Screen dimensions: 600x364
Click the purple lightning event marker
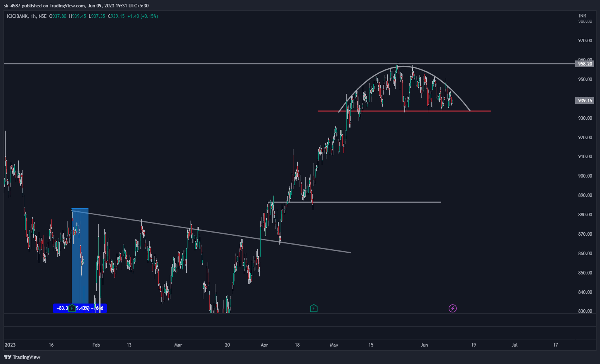(453, 309)
